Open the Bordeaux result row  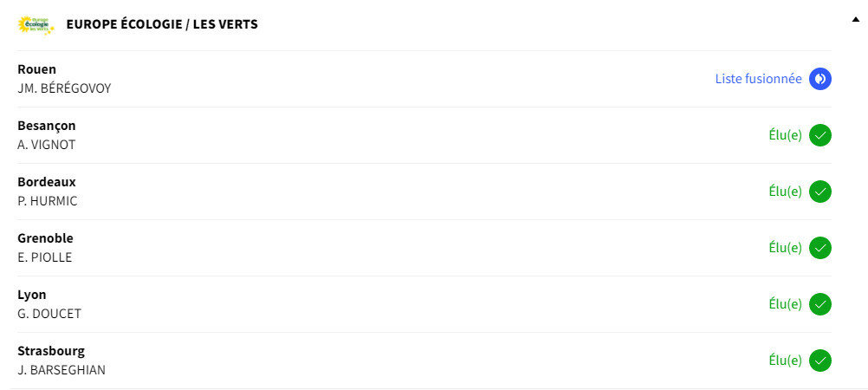(424, 192)
